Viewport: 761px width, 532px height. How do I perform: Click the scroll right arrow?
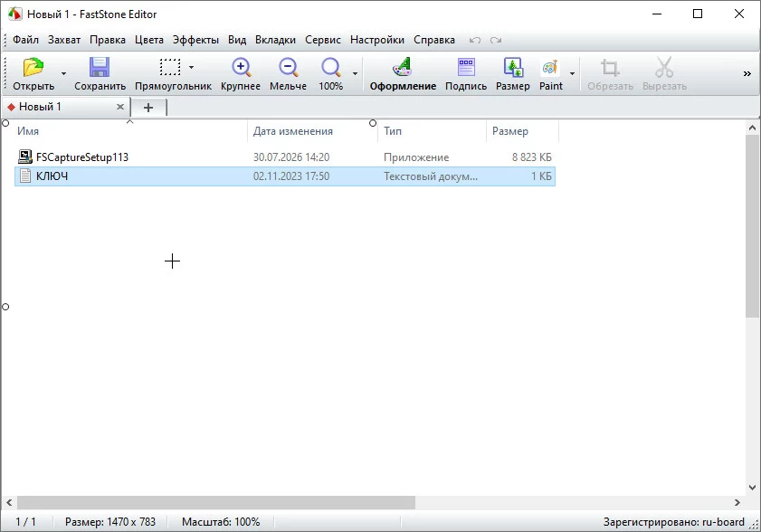pyautogui.click(x=737, y=502)
